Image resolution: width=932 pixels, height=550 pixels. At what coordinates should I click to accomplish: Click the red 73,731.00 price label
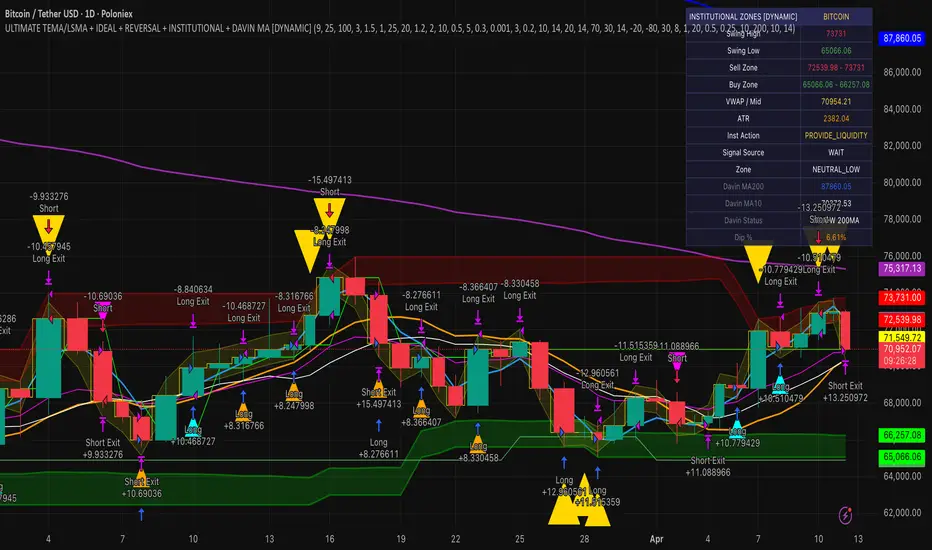[x=902, y=297]
